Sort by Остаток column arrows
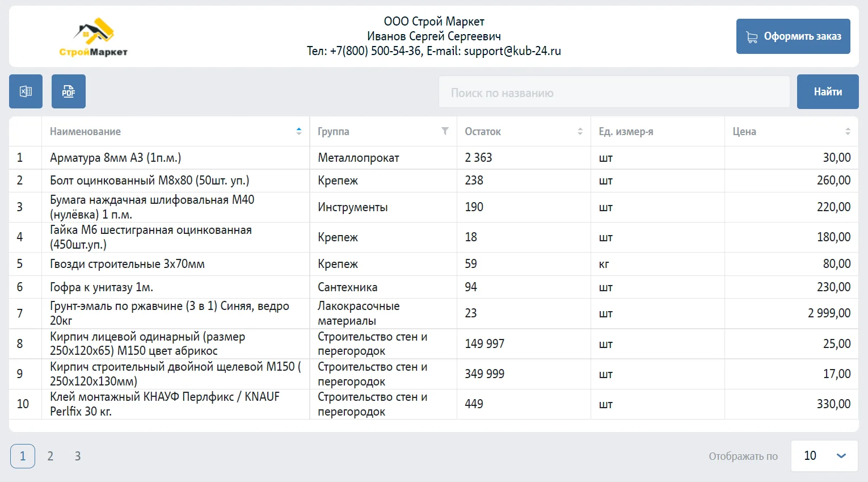 (580, 131)
